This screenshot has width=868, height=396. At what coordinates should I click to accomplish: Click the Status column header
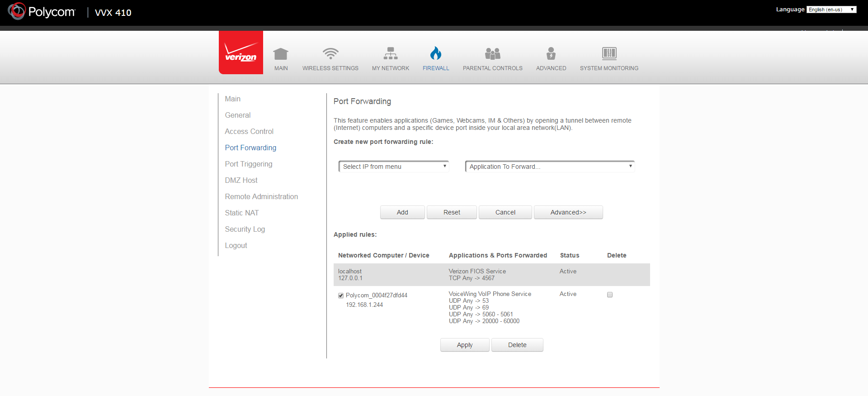pos(570,255)
